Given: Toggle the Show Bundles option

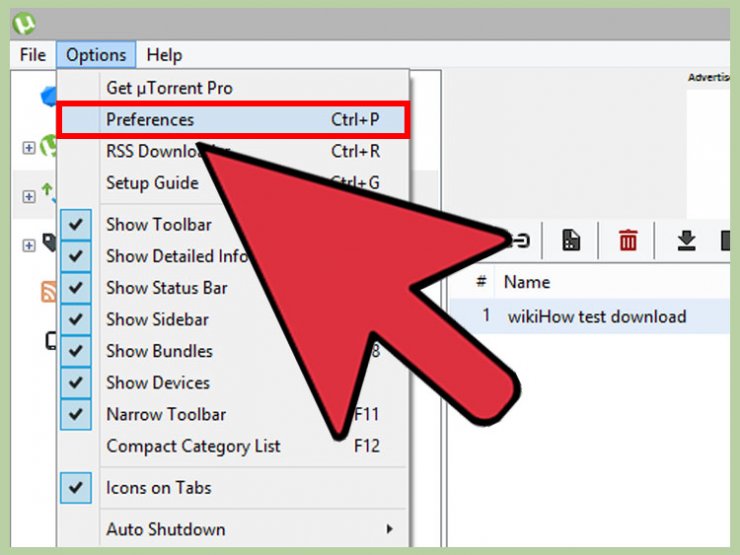Looking at the screenshot, I should [233, 351].
